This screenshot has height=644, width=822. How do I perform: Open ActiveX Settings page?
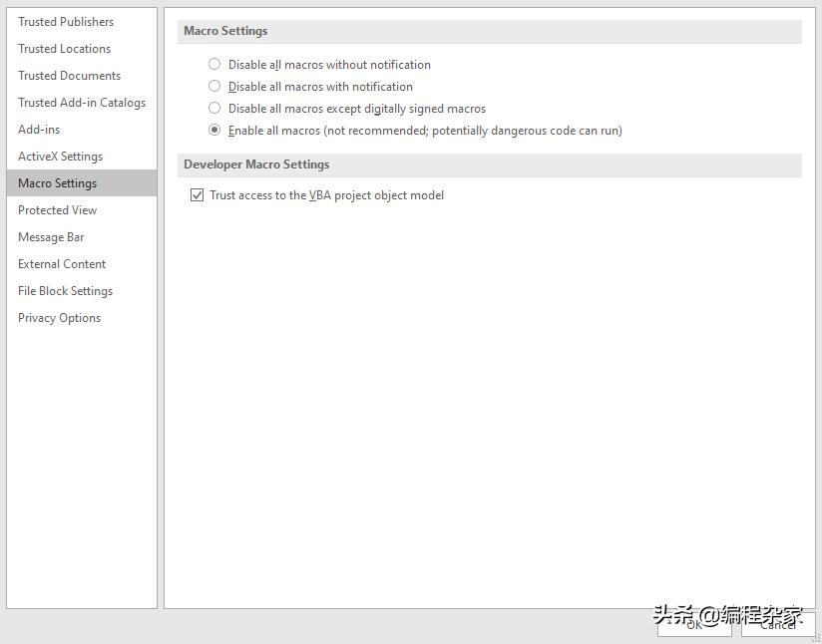tap(60, 156)
